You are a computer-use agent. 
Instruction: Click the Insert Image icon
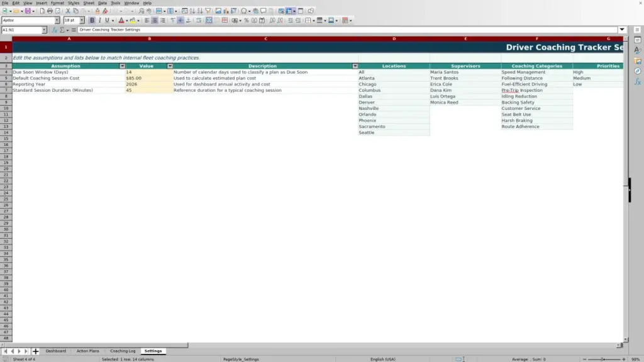tap(218, 11)
